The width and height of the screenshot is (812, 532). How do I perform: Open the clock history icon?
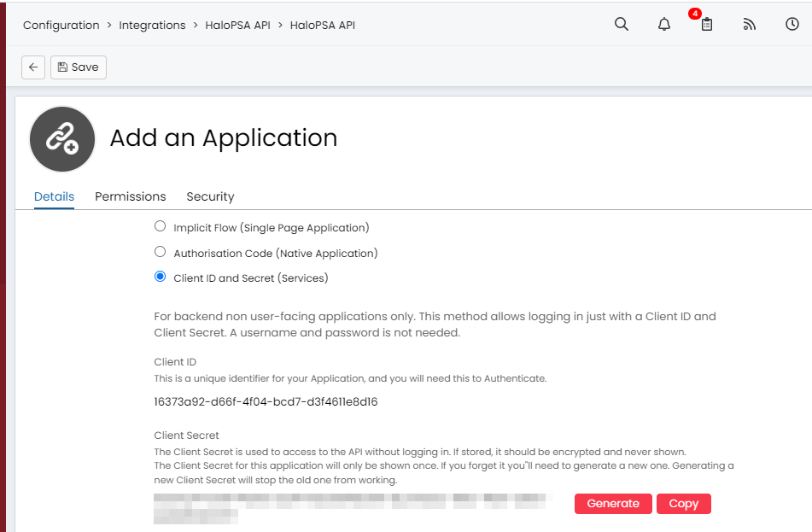(x=792, y=25)
